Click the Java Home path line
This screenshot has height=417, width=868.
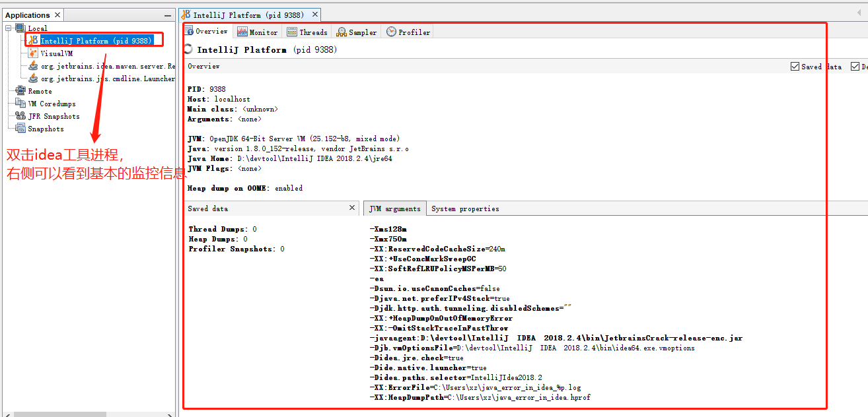[290, 158]
